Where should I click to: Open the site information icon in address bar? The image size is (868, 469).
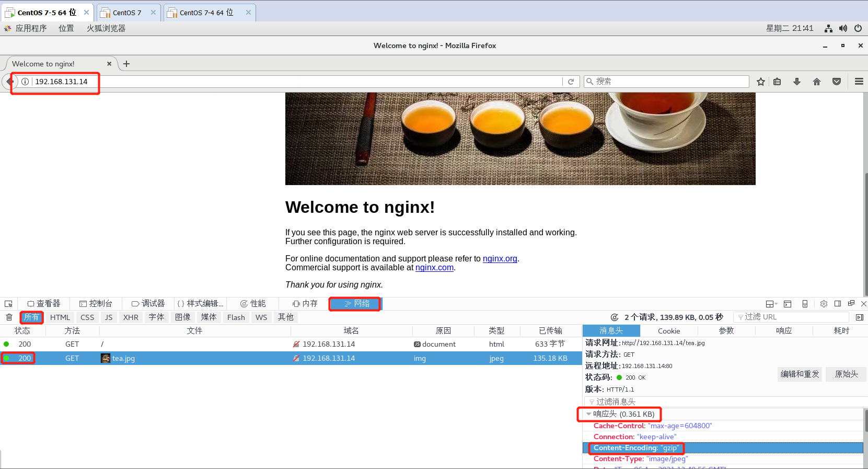pos(25,82)
